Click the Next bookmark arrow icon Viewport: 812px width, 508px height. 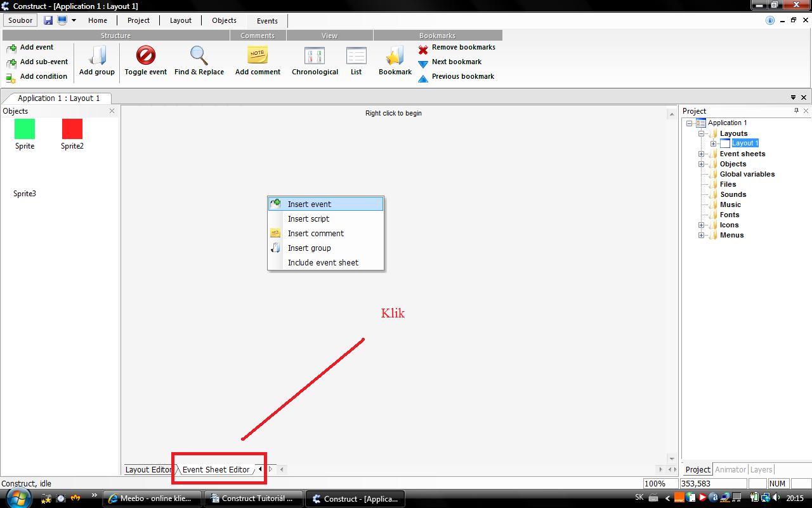click(423, 63)
